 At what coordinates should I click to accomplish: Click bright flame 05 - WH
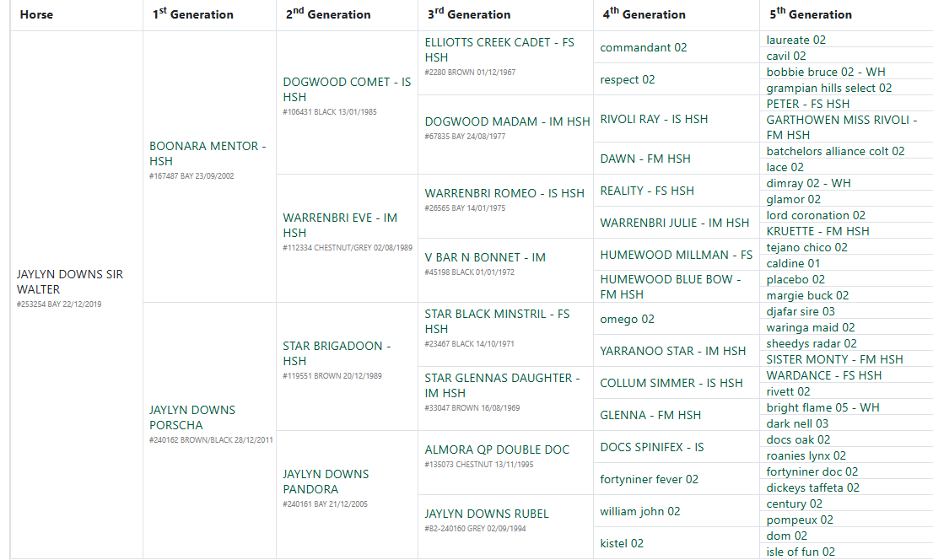822,407
